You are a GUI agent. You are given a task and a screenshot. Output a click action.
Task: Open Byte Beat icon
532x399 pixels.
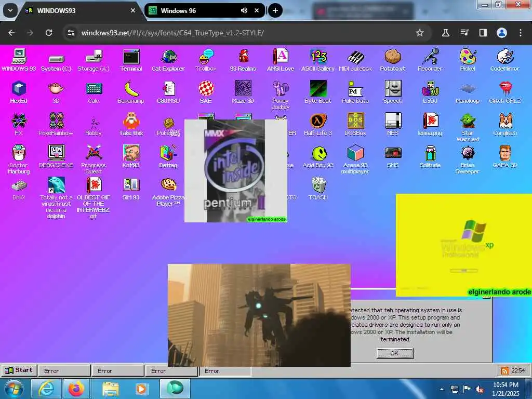pos(318,92)
